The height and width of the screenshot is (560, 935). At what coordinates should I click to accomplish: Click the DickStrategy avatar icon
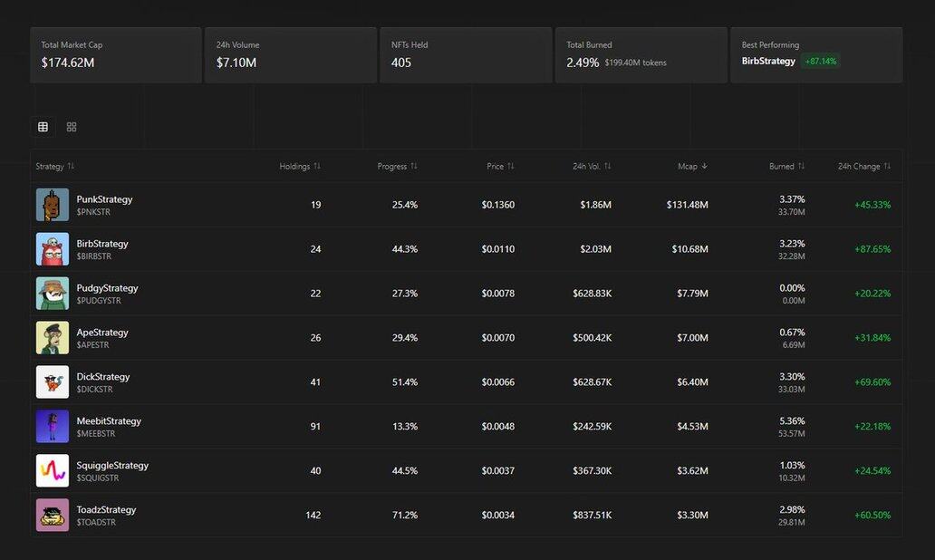pyautogui.click(x=53, y=382)
